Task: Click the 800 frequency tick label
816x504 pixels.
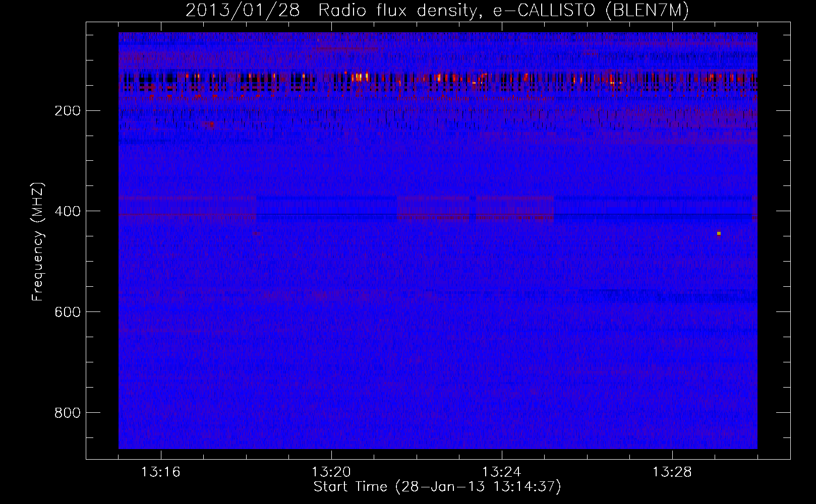Action: point(67,412)
